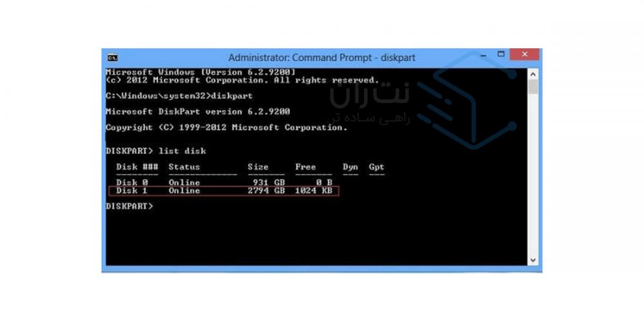Image resolution: width=644 pixels, height=322 pixels.
Task: Click the Dyn column header
Action: [350, 167]
